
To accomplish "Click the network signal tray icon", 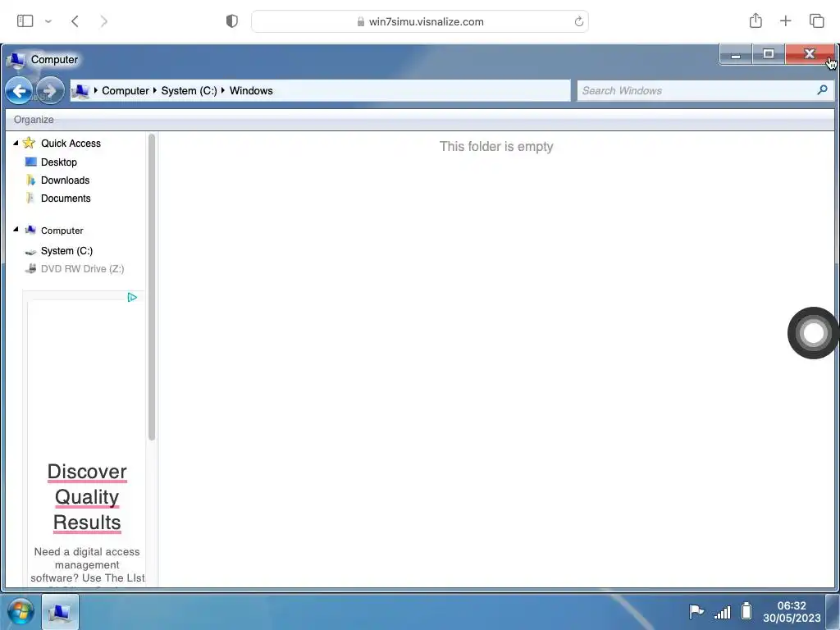I will [722, 612].
